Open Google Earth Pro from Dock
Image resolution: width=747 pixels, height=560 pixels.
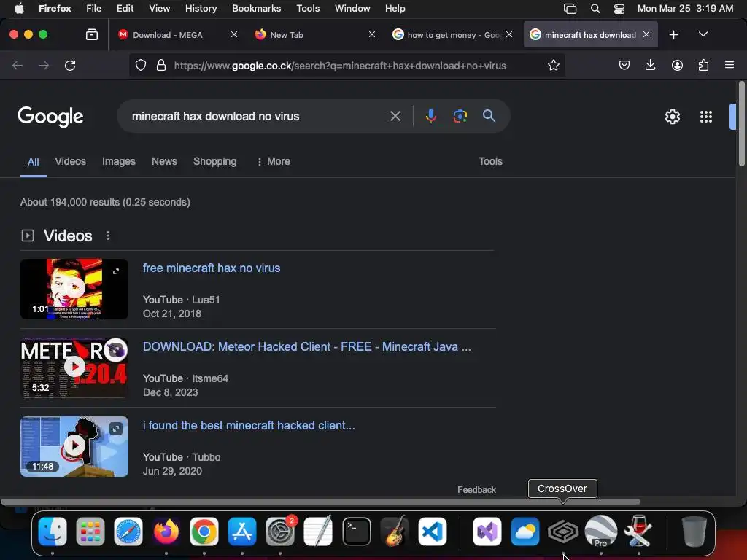[601, 532]
